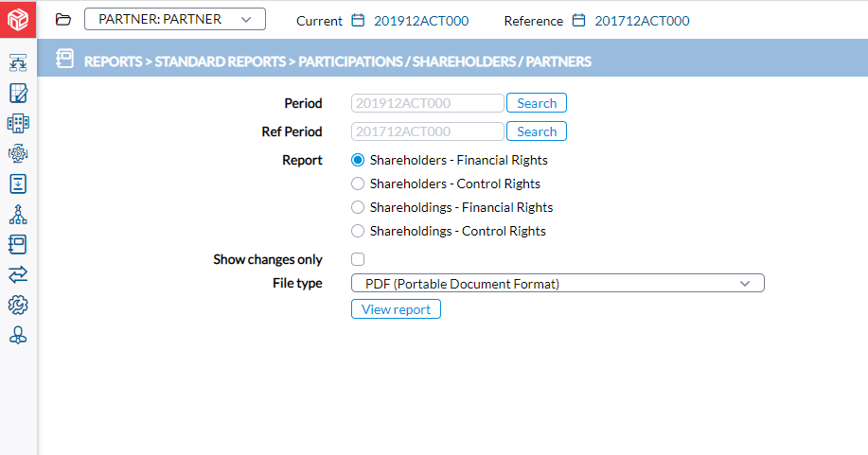Screen dimensions: 868x455
Task: Open the File type PDF dropdown
Action: click(558, 284)
